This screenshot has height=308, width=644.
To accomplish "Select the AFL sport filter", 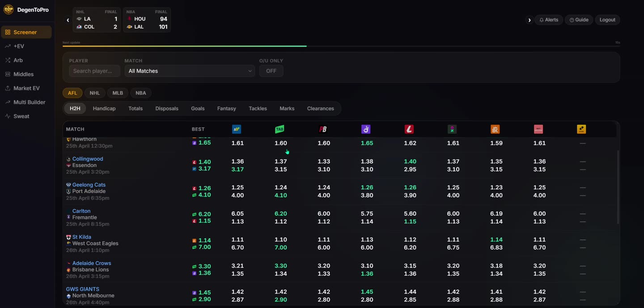I will coord(72,93).
